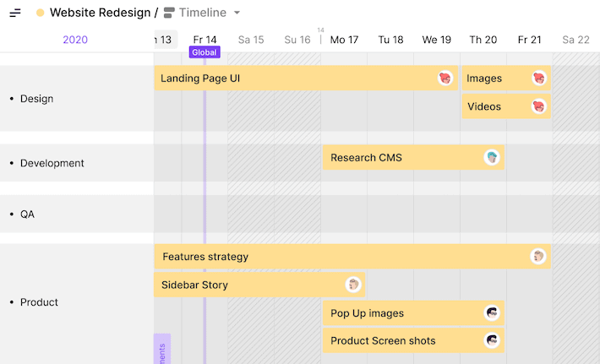
Task: Open the Pop Up images task bar
Action: pos(413,312)
